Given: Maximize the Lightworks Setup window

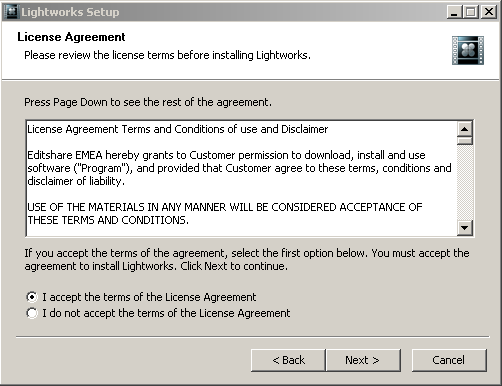Looking at the screenshot, I should (471, 12).
